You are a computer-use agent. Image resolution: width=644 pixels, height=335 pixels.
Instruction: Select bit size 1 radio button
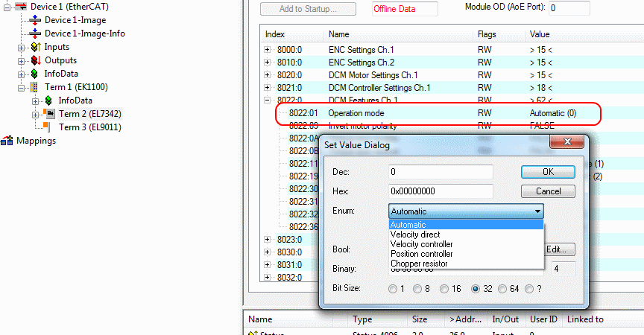pyautogui.click(x=393, y=289)
